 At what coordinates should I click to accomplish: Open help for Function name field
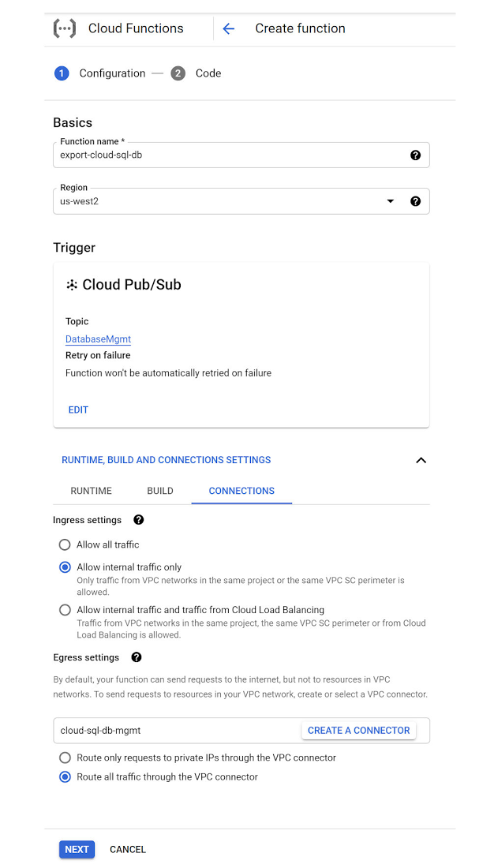coord(416,155)
